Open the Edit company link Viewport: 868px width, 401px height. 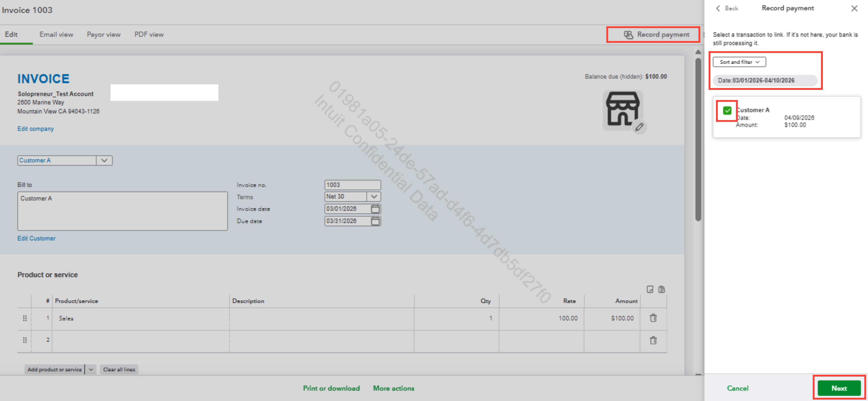(35, 129)
